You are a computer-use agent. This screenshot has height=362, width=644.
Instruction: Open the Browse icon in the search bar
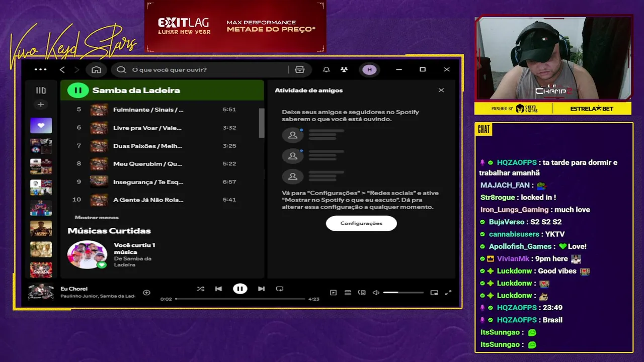(300, 70)
